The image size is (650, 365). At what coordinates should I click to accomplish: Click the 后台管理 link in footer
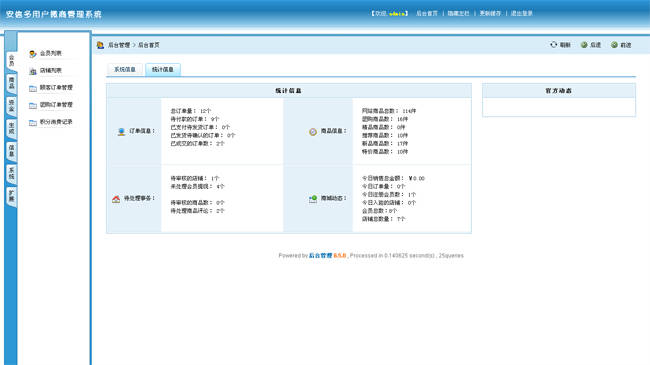pyautogui.click(x=320, y=256)
